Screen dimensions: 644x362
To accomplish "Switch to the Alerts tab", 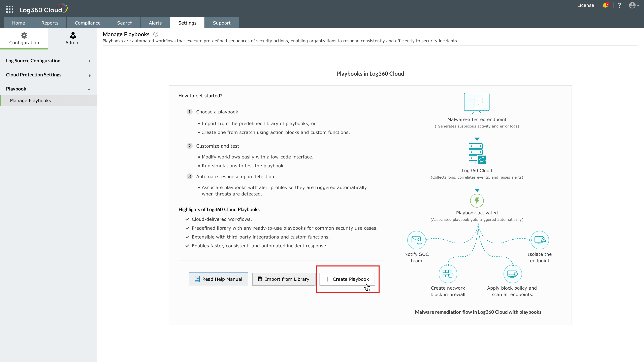I will click(155, 23).
